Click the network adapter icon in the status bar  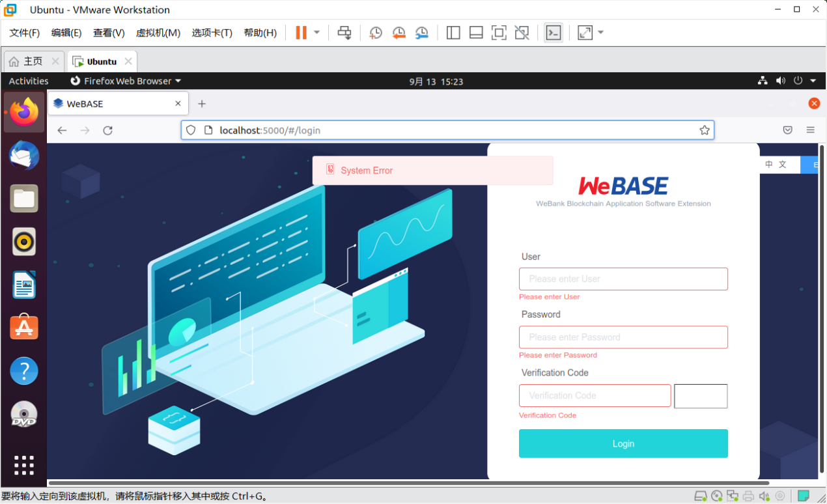tap(733, 496)
